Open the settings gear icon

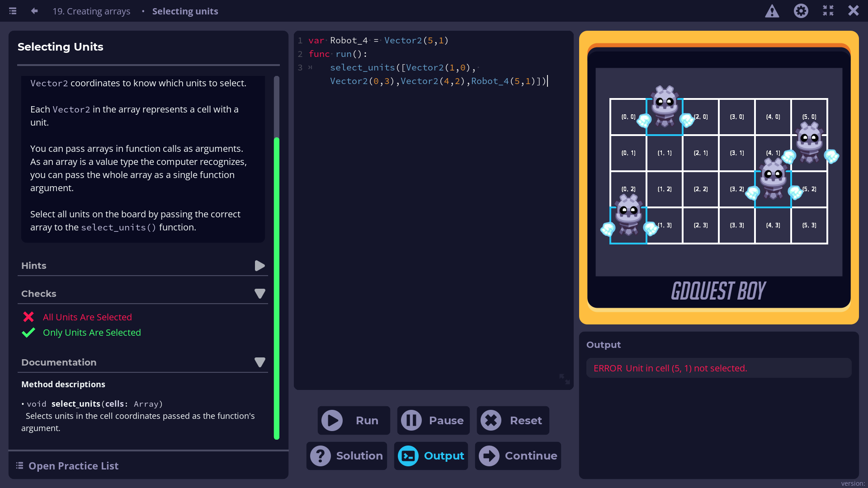(x=801, y=11)
